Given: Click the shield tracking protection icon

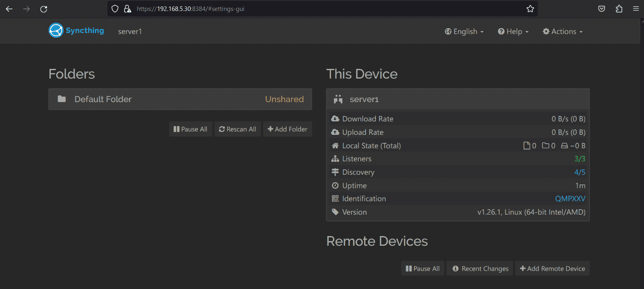Looking at the screenshot, I should click(x=115, y=8).
